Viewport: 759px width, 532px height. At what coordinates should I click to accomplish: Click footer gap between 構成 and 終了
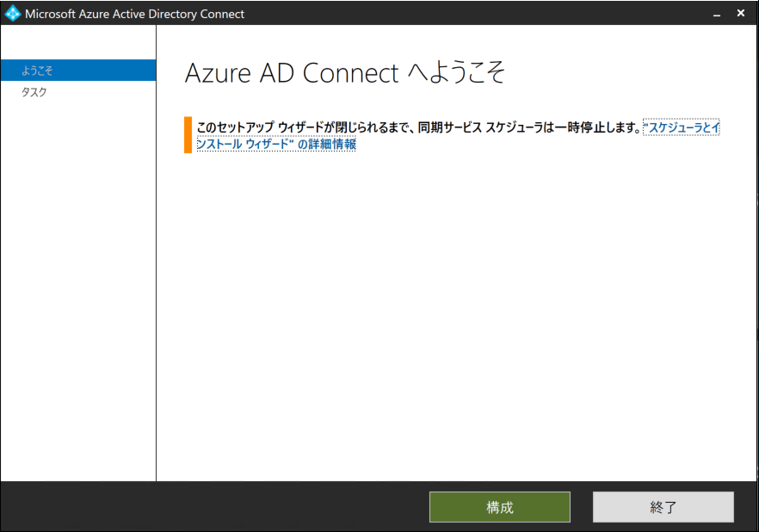click(582, 507)
